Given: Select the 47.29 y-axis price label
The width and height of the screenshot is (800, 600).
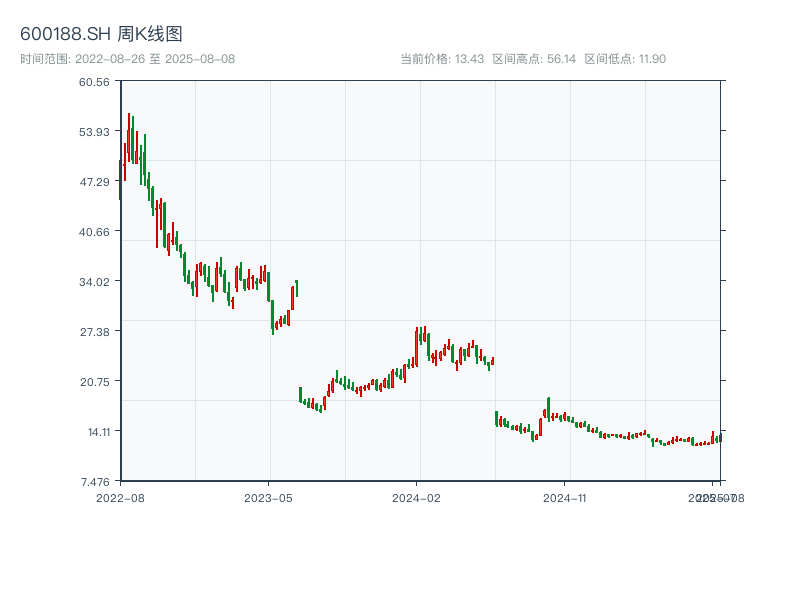Looking at the screenshot, I should 94,182.
